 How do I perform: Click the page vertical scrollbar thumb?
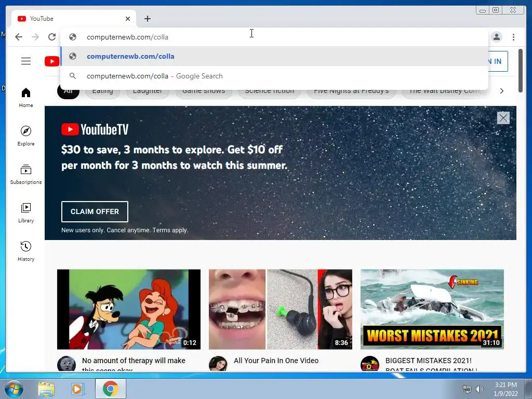(520, 71)
